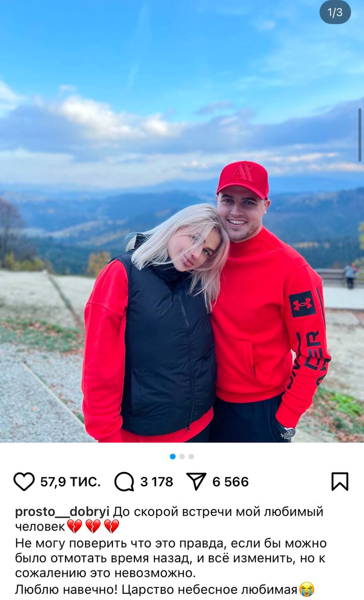Save post with bookmark icon

pos(340,481)
